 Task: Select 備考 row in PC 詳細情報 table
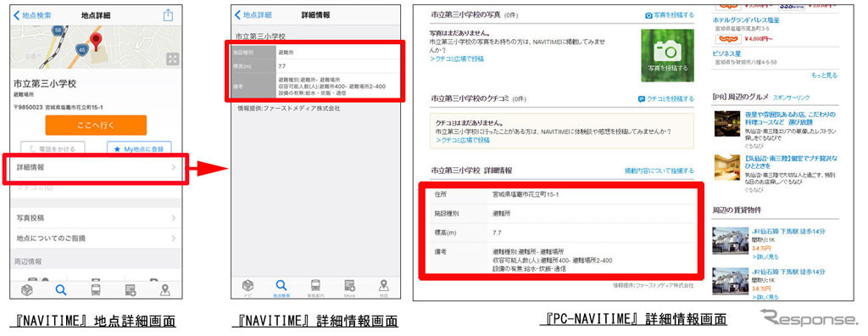561,260
